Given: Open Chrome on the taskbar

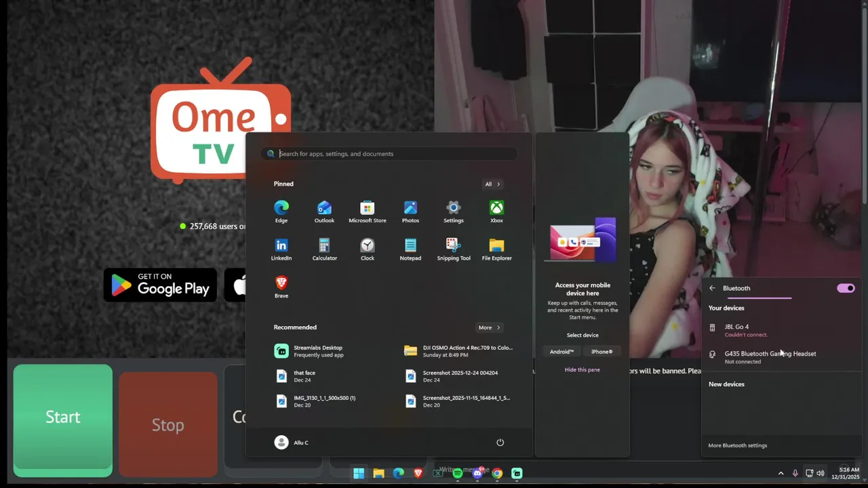Looking at the screenshot, I should (x=497, y=473).
